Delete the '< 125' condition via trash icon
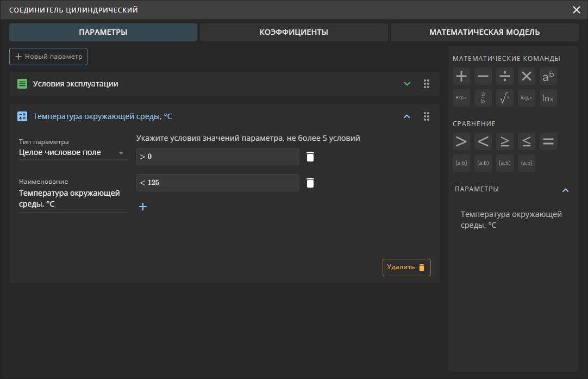588x379 pixels. pyautogui.click(x=310, y=183)
